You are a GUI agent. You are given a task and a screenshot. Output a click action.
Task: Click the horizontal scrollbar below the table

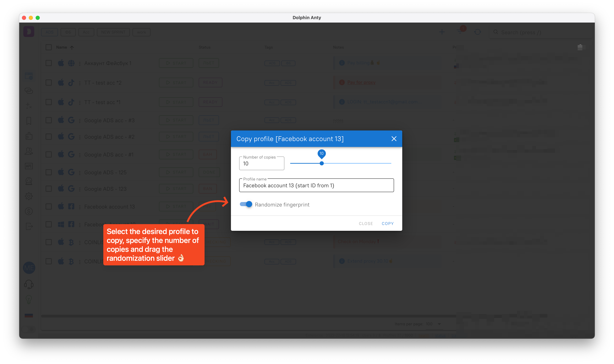pyautogui.click(x=248, y=316)
